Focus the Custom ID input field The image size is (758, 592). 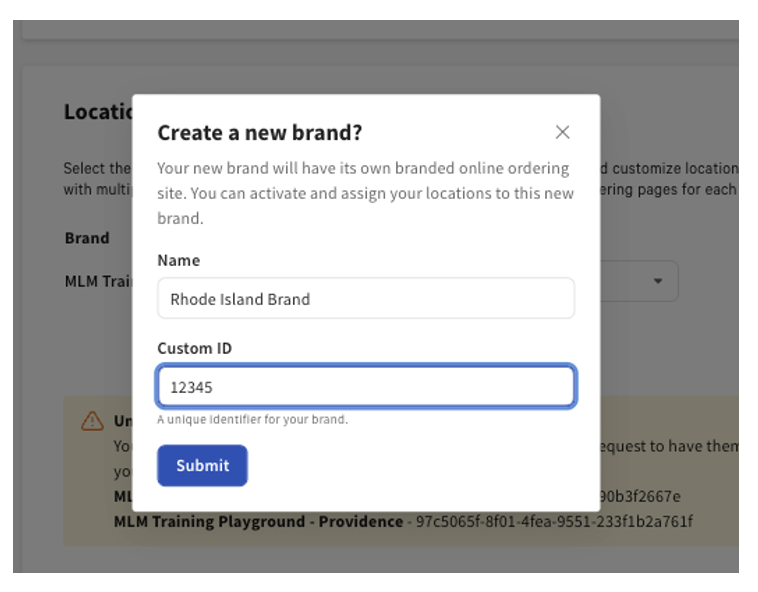[x=365, y=387]
